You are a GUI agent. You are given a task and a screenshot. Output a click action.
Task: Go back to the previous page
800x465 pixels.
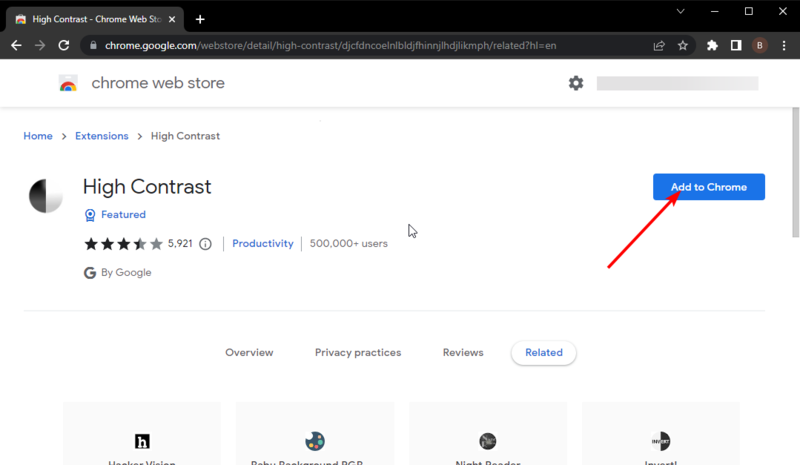[x=17, y=45]
